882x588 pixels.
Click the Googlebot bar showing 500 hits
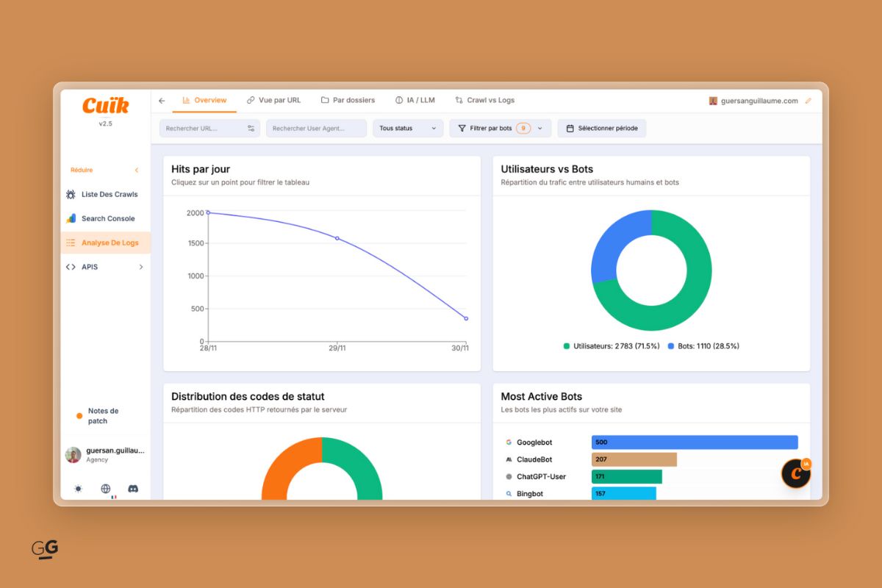coord(694,442)
